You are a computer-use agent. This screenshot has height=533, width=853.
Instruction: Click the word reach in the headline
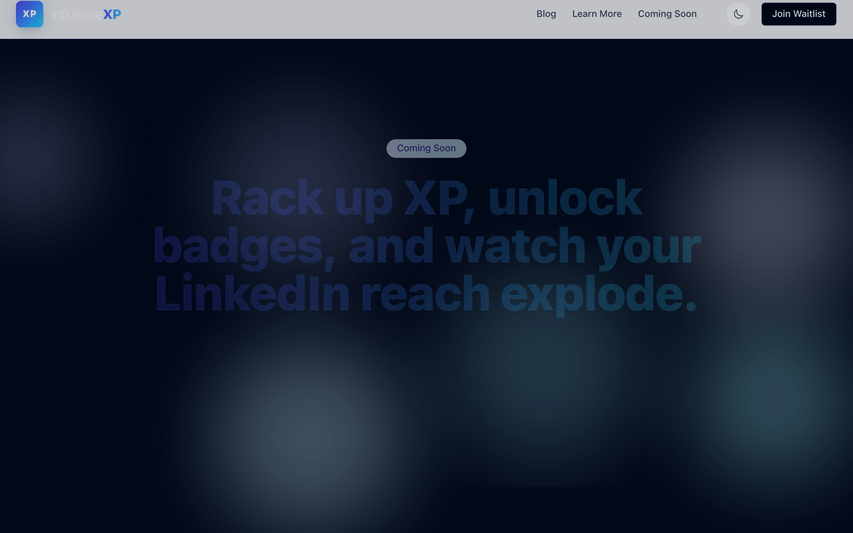tap(425, 294)
